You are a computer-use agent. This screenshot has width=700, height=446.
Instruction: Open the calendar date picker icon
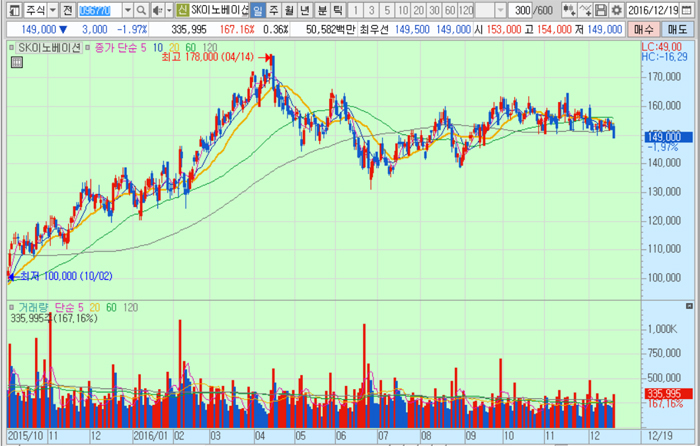tap(692, 10)
